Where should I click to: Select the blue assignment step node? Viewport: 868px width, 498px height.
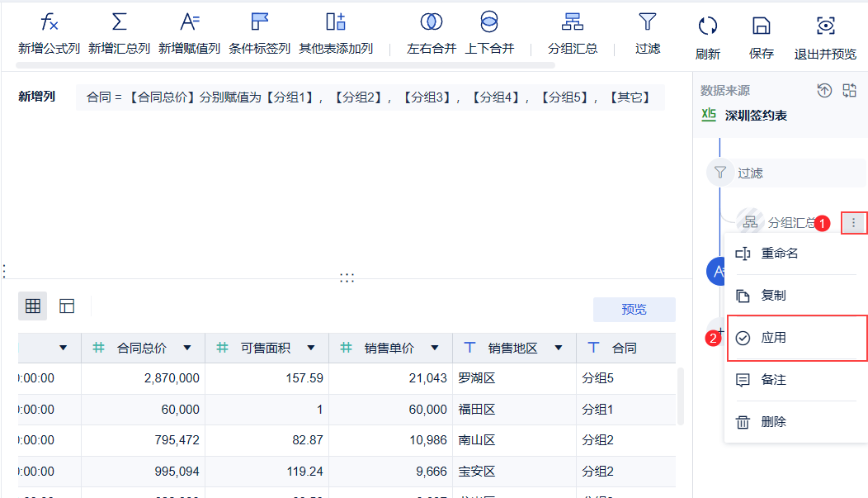(x=716, y=272)
